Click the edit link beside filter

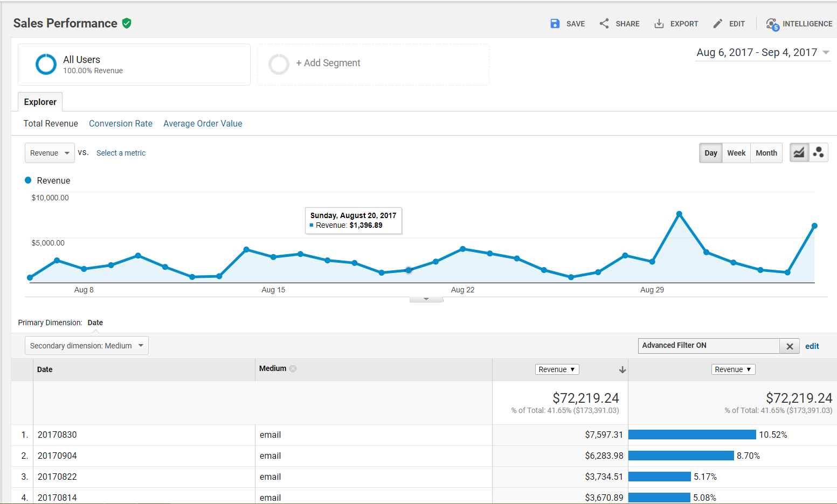tap(812, 346)
